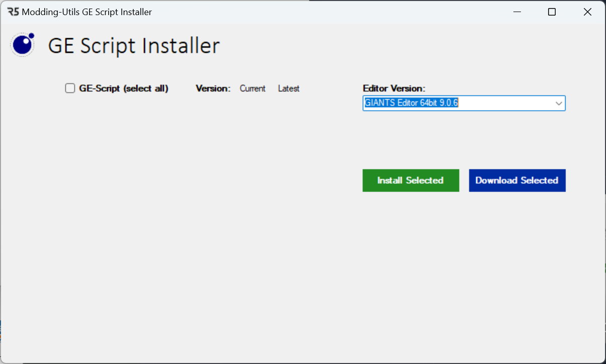This screenshot has width=606, height=364.
Task: Click the bold Version: label
Action: (213, 88)
